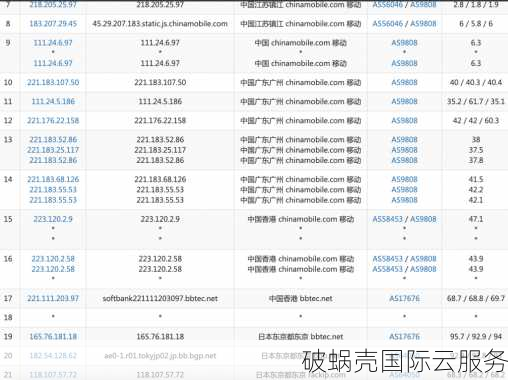Open the AS9808 link in hop 12
508x380 pixels.
coord(404,121)
